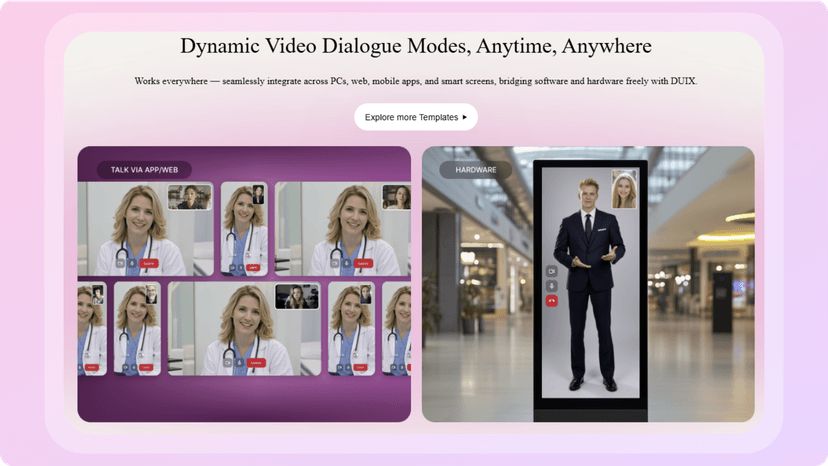Viewport: 828px width, 466px height.
Task: Select bearded man caller thumbnail in bottom row
Action: pos(152,294)
